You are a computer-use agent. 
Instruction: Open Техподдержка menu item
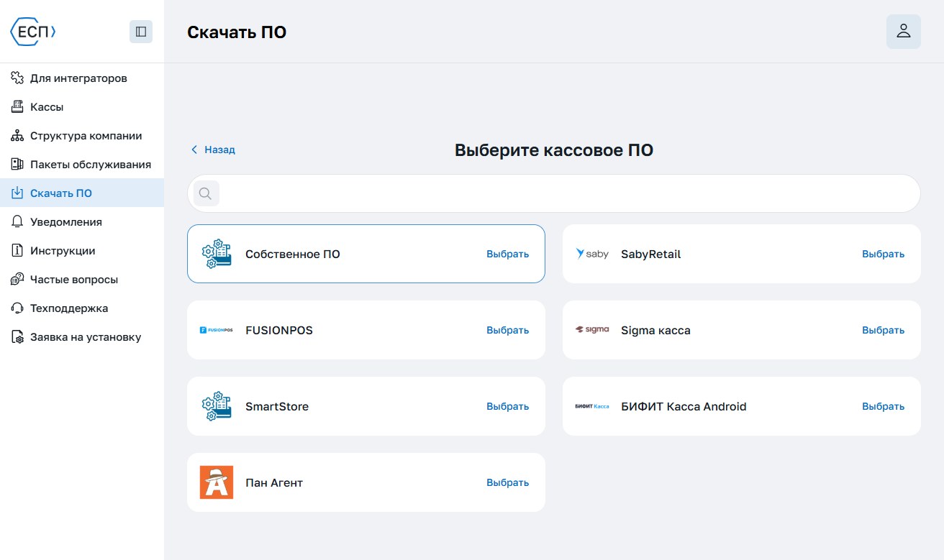82,308
